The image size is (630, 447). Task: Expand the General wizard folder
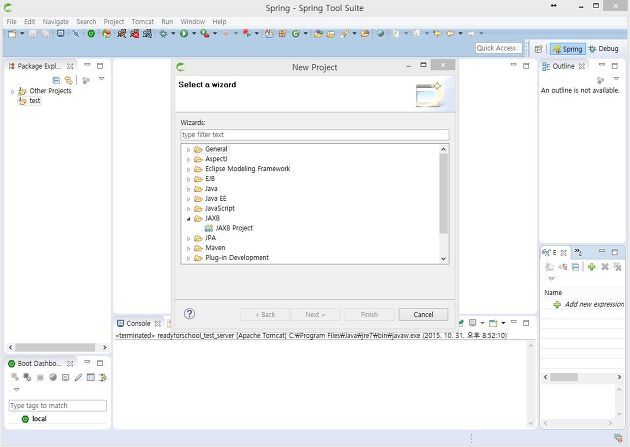pyautogui.click(x=188, y=149)
